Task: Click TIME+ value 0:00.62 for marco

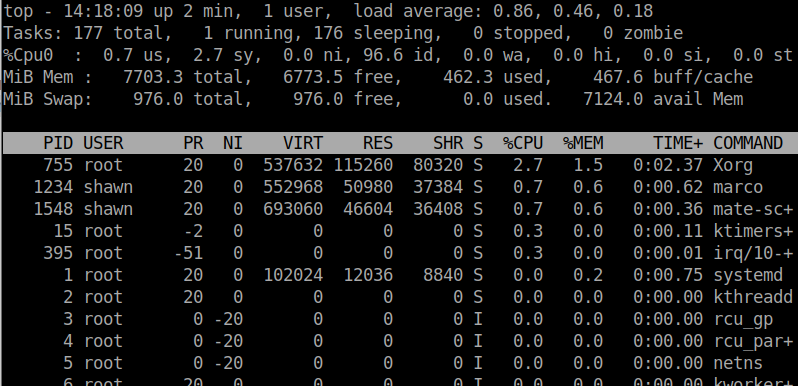Action: [668, 187]
